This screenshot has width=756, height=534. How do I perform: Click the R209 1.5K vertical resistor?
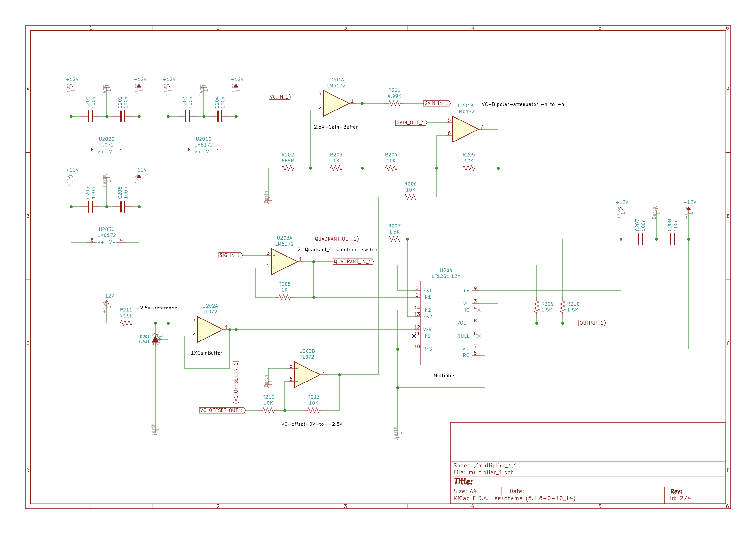[537, 307]
